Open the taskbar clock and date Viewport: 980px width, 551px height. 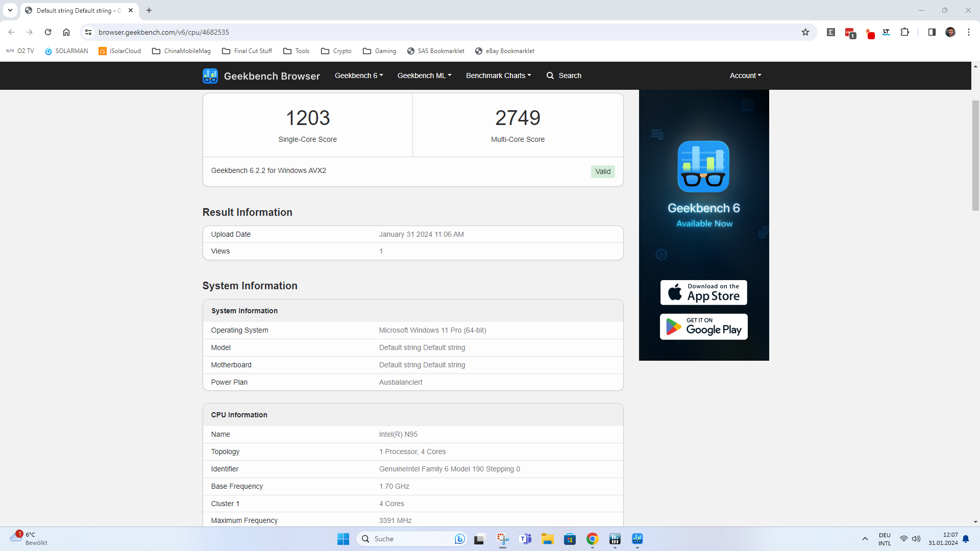click(943, 539)
